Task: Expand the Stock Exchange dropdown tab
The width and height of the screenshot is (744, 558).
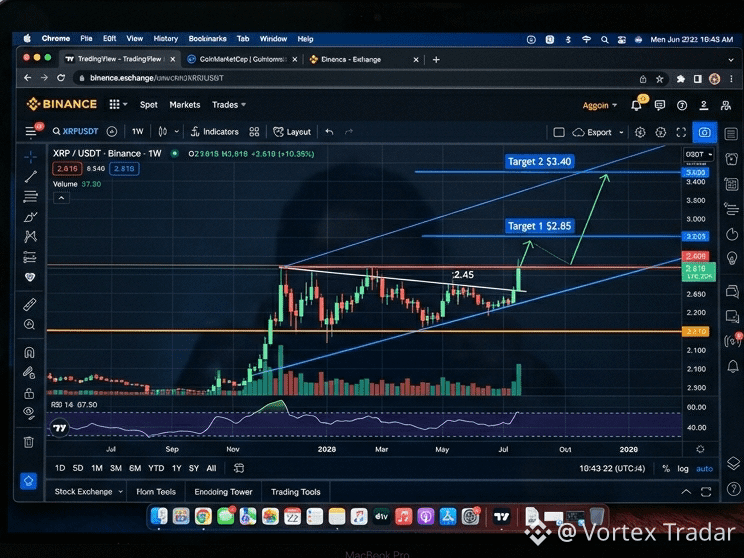Action: click(88, 492)
